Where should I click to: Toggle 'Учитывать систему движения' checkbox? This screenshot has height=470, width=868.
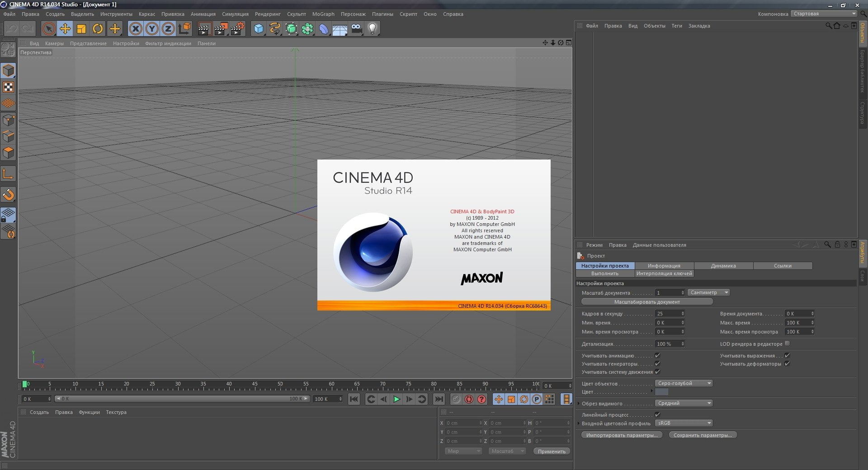(x=658, y=372)
